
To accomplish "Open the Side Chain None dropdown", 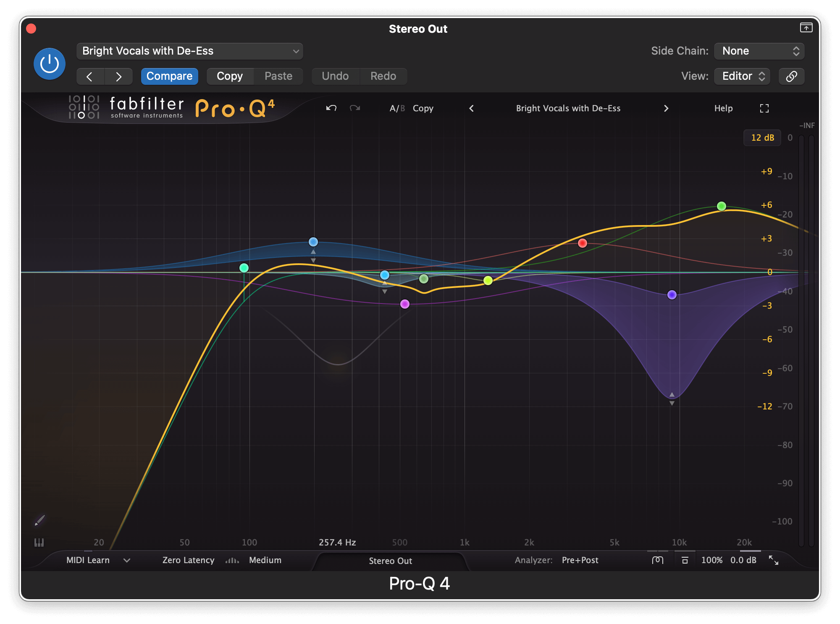I will tap(759, 51).
